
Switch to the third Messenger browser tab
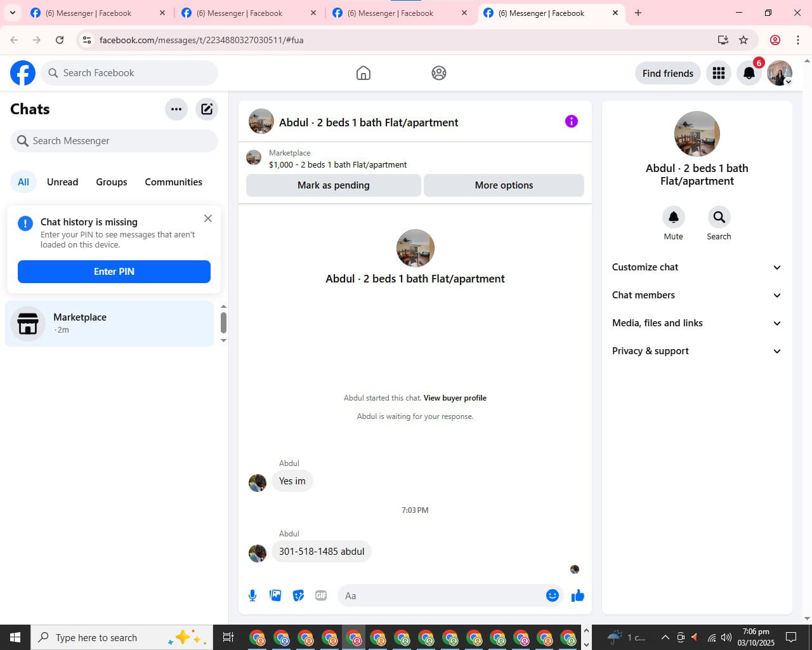400,13
